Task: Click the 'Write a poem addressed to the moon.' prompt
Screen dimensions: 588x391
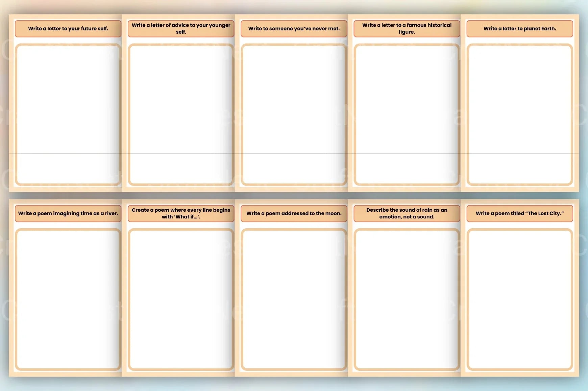Action: [294, 213]
